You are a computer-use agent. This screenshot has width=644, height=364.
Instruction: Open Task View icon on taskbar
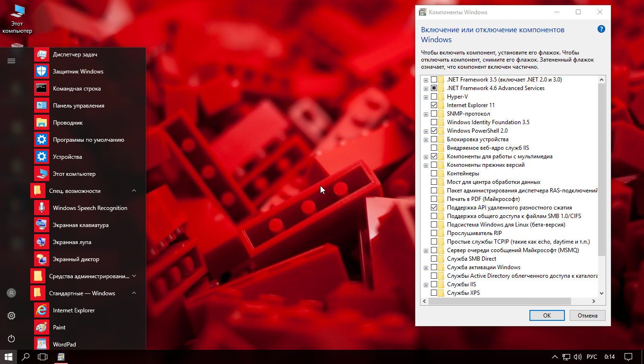point(43,357)
